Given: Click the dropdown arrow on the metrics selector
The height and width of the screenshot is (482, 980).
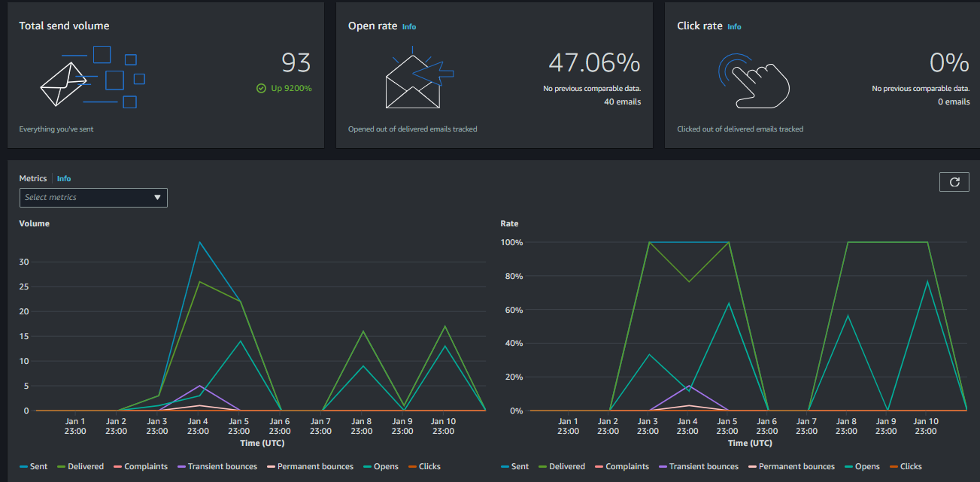Looking at the screenshot, I should pyautogui.click(x=157, y=197).
